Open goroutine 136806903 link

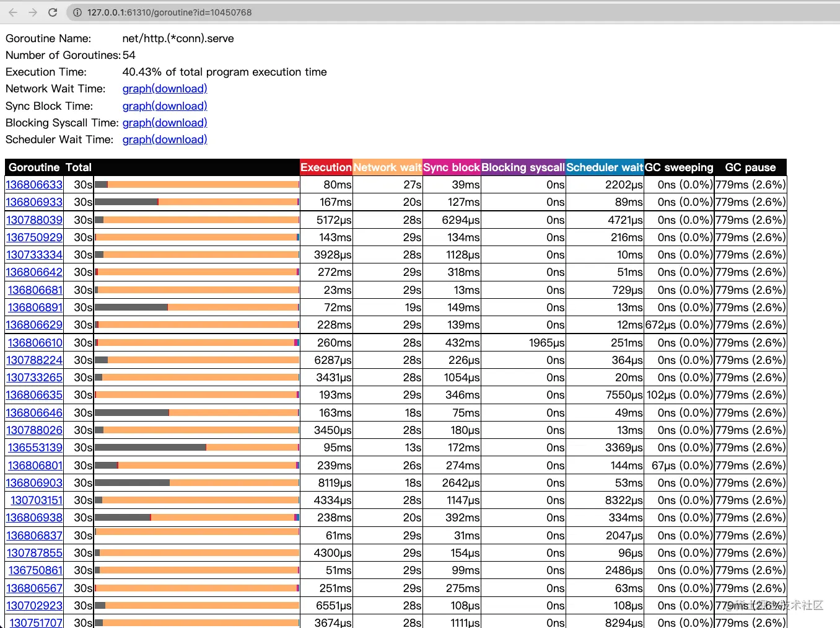34,483
